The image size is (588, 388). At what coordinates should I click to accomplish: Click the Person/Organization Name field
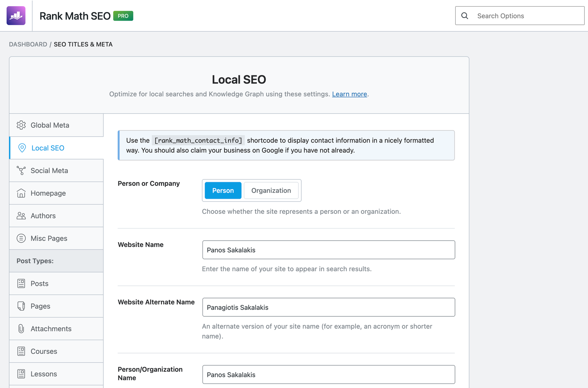[x=329, y=374]
